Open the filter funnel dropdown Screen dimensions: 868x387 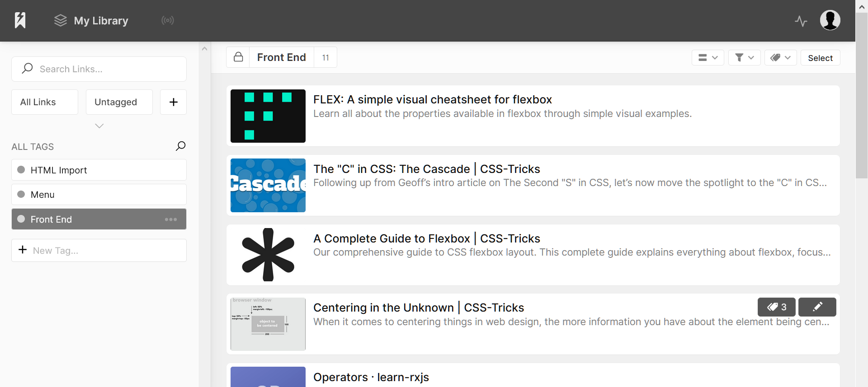[745, 58]
